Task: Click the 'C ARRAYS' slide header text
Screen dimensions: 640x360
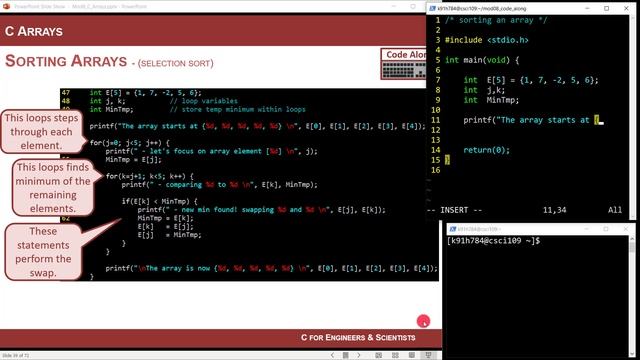Action: (x=34, y=31)
